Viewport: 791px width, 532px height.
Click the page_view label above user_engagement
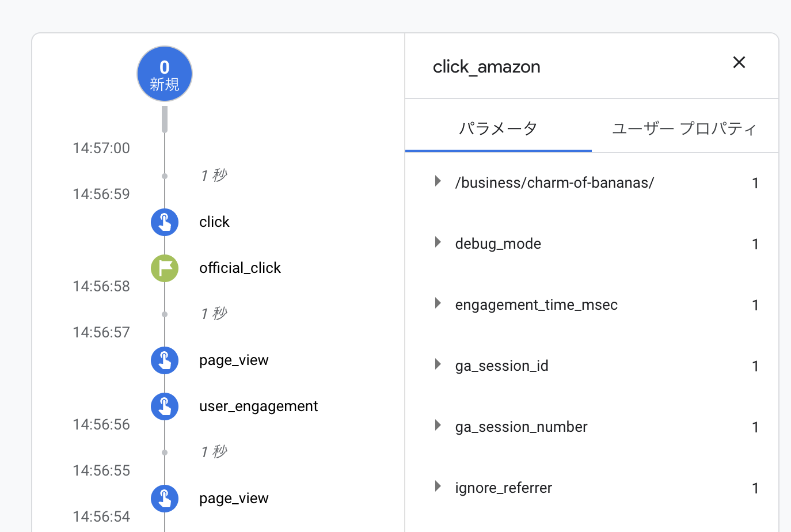click(234, 360)
